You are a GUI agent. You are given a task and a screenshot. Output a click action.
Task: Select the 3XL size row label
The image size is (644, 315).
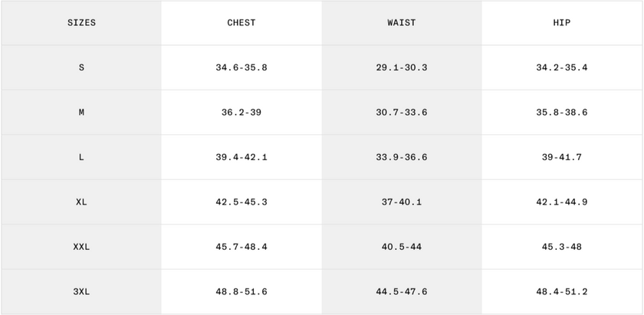tap(81, 292)
